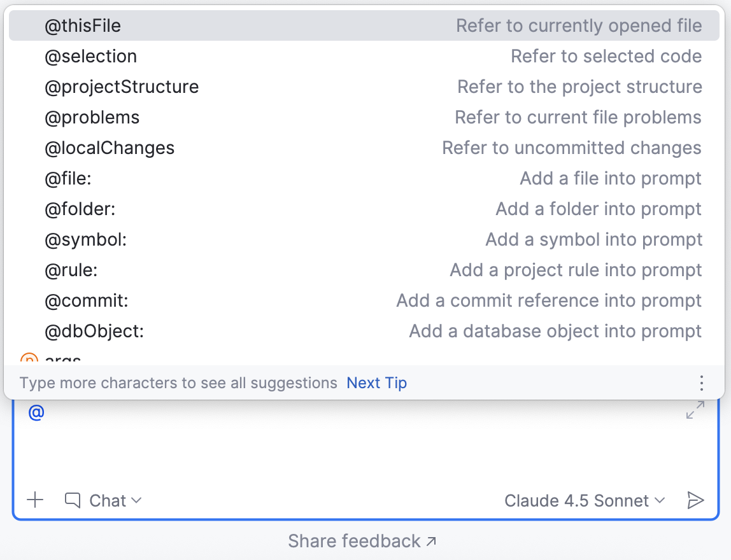Screen dimensions: 731x560
Task: Click the send arrow icon
Action: click(695, 500)
